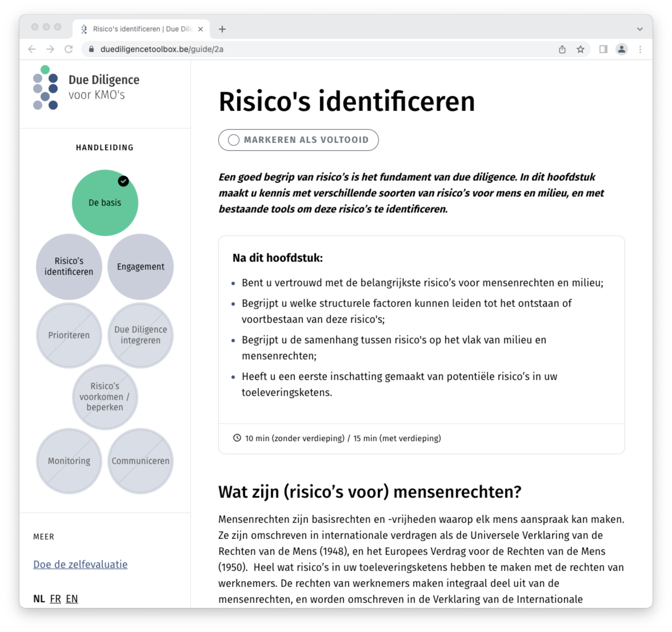This screenshot has height=632, width=672.
Task: Toggle Markeren als voltooid
Action: 299,140
